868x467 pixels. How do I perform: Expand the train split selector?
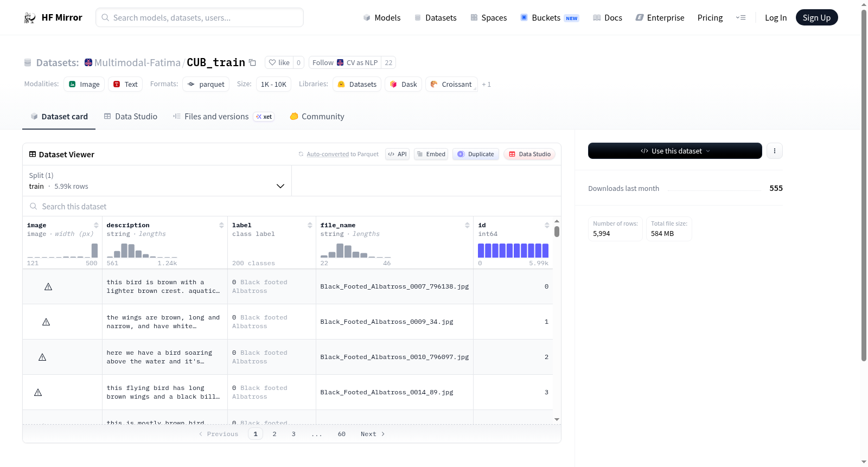[157, 181]
